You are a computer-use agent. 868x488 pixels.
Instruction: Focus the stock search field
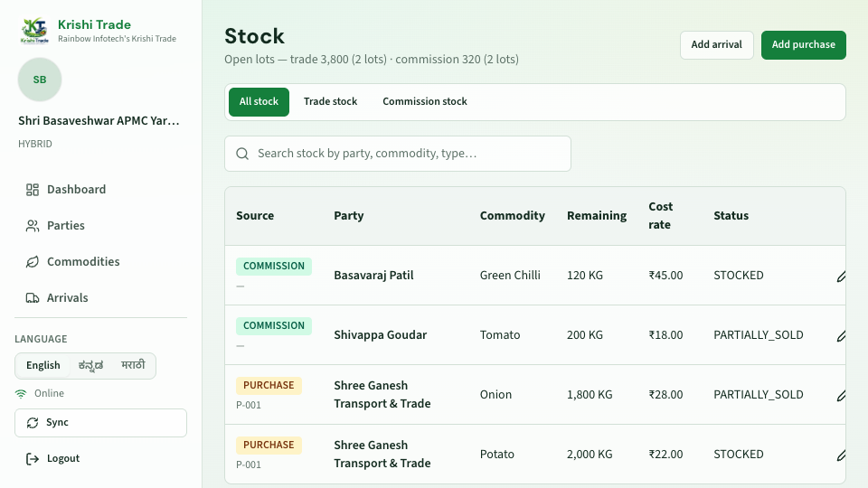point(398,154)
